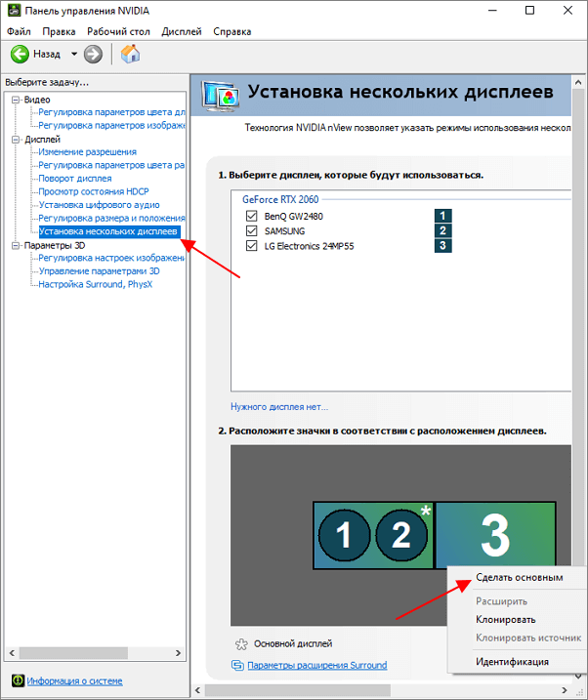Screen dimensions: 588x700
Task: Select the display 2 circle in layout
Action: point(401,535)
